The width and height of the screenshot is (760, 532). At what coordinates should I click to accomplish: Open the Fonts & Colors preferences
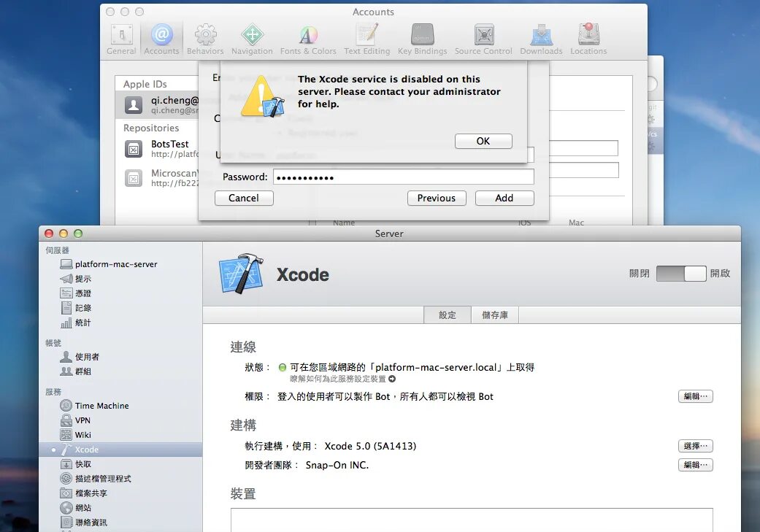308,39
